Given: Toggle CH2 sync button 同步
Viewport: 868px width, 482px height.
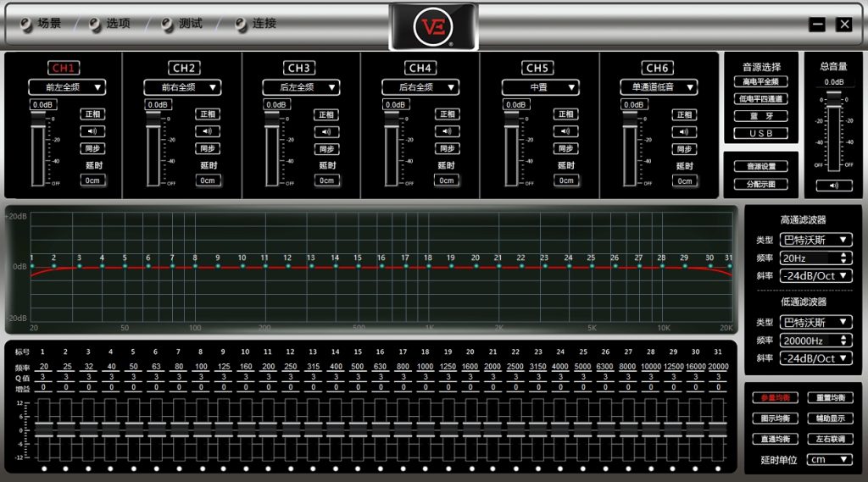Looking at the screenshot, I should click(208, 148).
